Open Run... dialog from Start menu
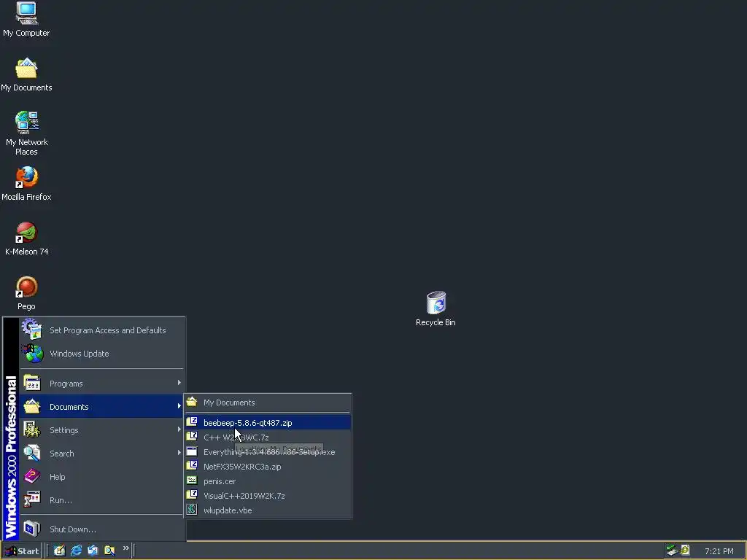The width and height of the screenshot is (747, 560). [101, 500]
